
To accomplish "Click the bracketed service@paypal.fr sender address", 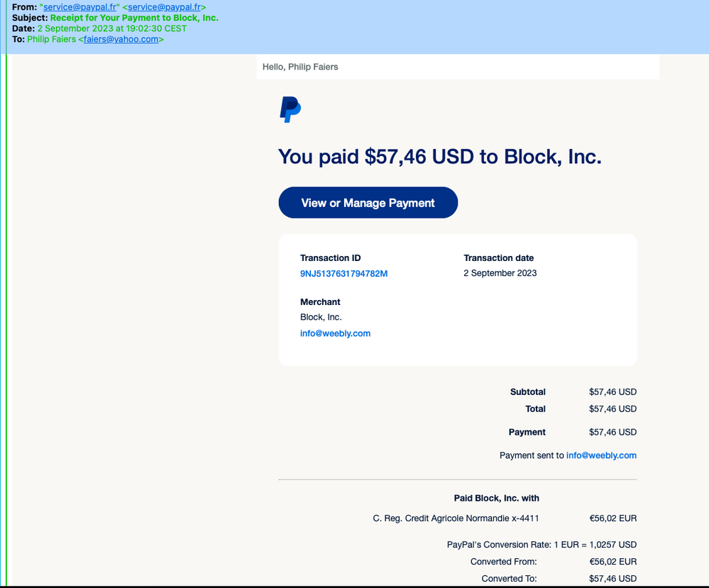I will tap(164, 7).
